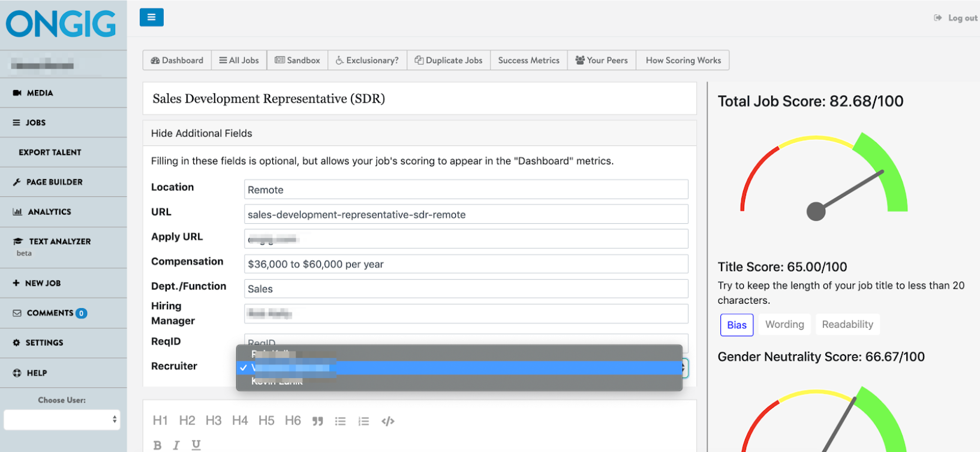The height and width of the screenshot is (452, 980).
Task: Open the Choose User dropdown
Action: [x=62, y=420]
